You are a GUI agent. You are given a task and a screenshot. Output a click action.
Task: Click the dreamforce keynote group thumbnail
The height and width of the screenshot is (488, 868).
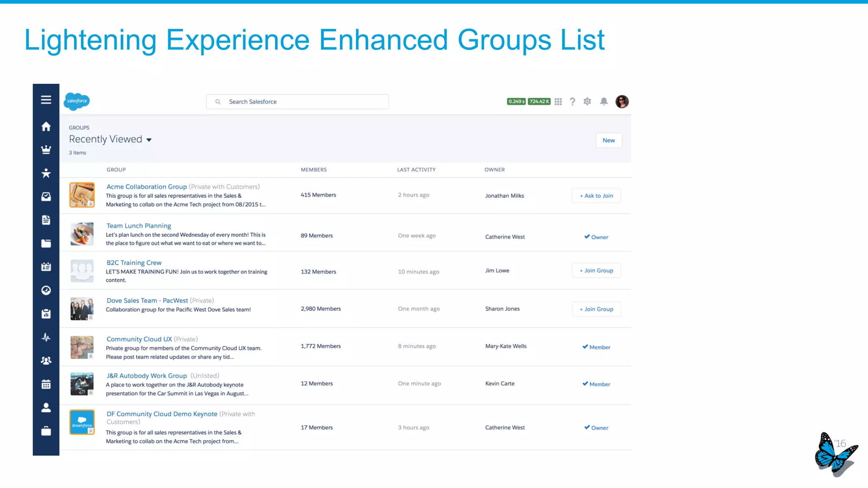(x=82, y=422)
